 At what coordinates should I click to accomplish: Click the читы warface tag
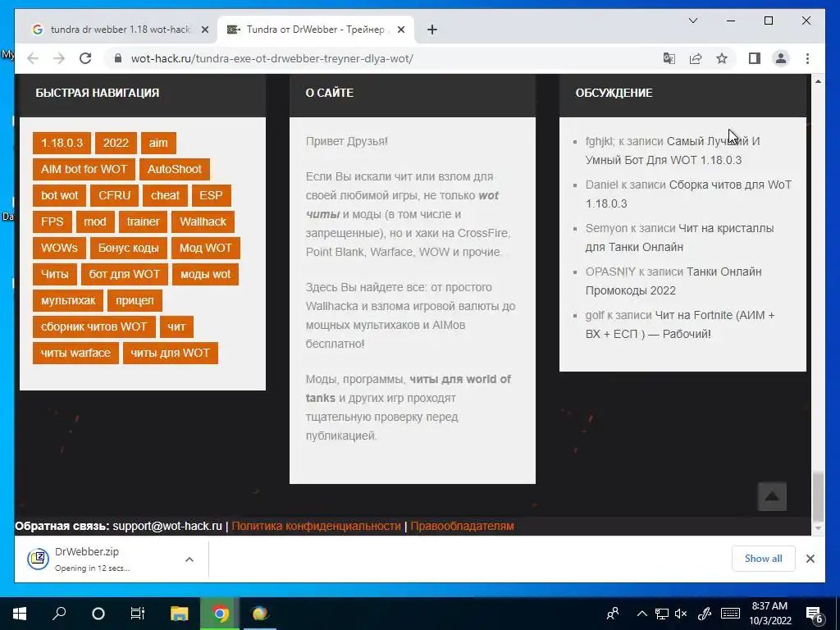click(75, 353)
